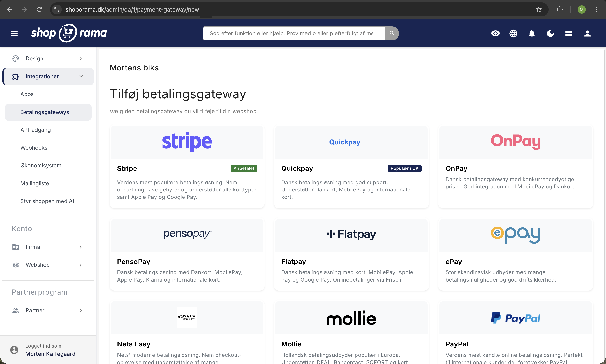Click the stacked lines icon in the header
Screen dimensions: 606x364
click(x=569, y=33)
